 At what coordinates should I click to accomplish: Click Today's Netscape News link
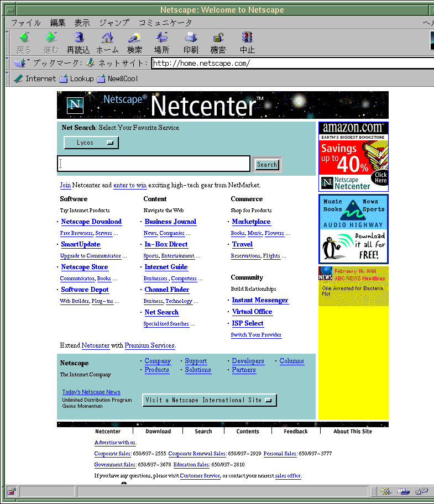point(91,392)
